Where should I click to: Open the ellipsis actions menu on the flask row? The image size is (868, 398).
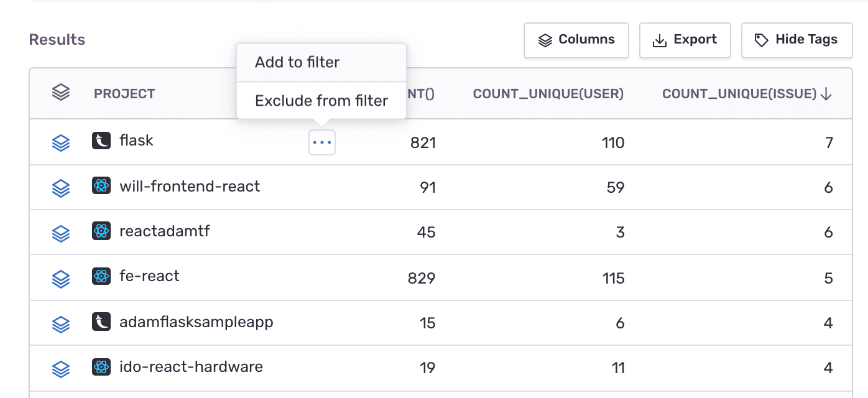[321, 142]
